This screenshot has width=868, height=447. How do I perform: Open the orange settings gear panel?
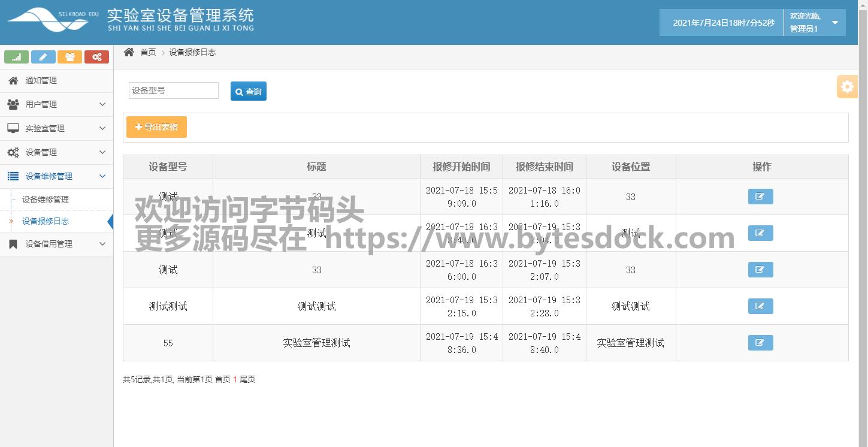847,87
